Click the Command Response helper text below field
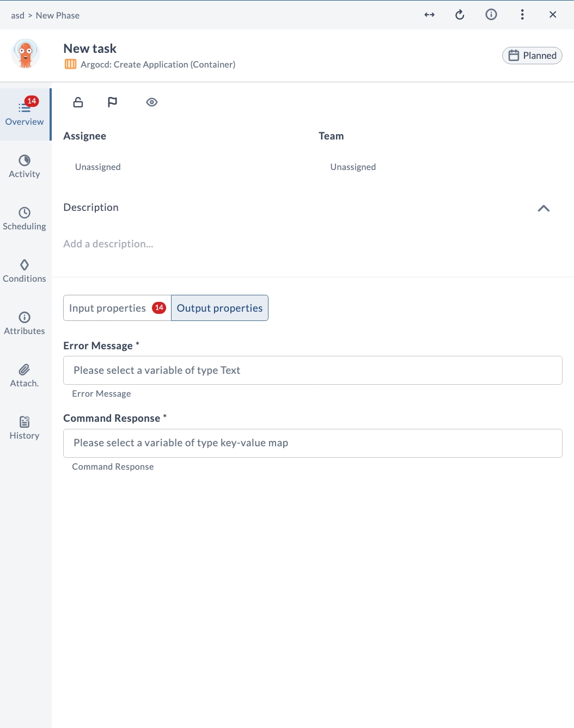This screenshot has height=728, width=574. [x=113, y=466]
